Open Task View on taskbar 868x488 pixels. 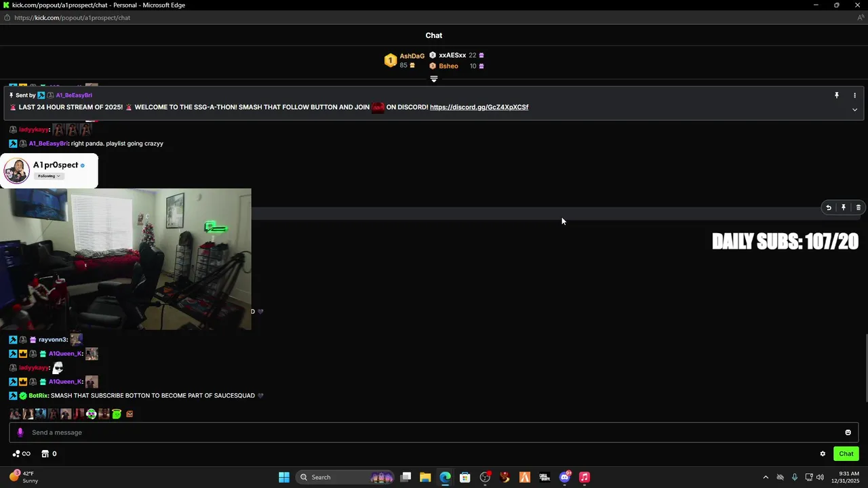(x=406, y=477)
